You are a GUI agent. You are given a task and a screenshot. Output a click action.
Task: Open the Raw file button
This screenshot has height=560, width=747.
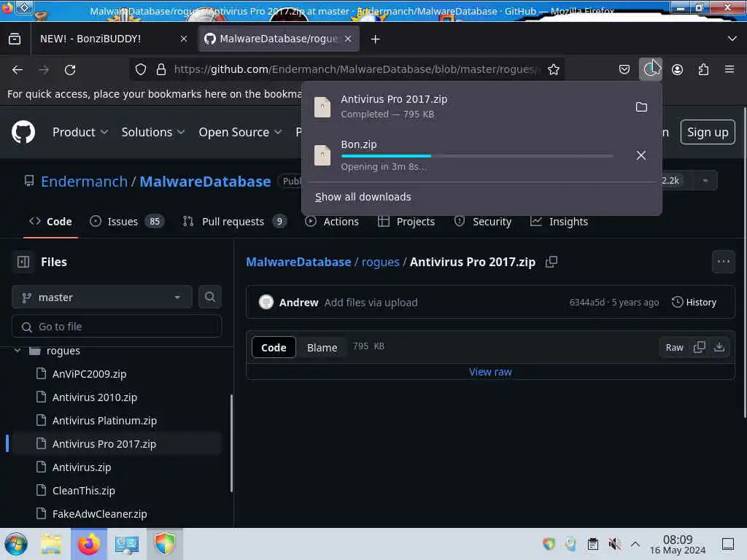[x=674, y=348]
